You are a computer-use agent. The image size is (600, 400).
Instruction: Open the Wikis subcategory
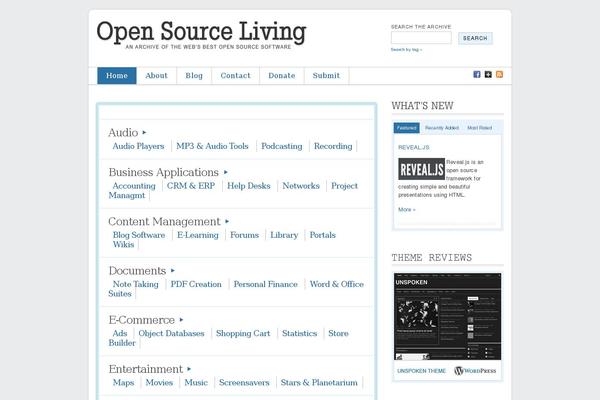[123, 245]
